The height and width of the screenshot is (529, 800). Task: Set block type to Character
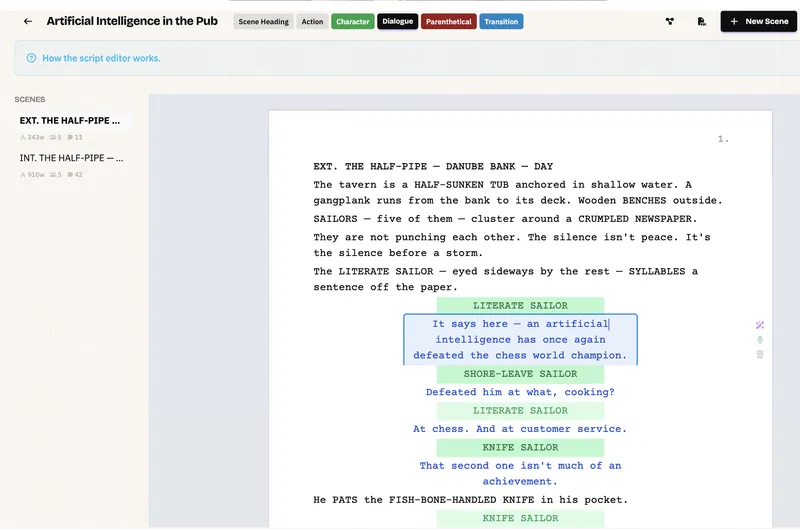point(353,21)
